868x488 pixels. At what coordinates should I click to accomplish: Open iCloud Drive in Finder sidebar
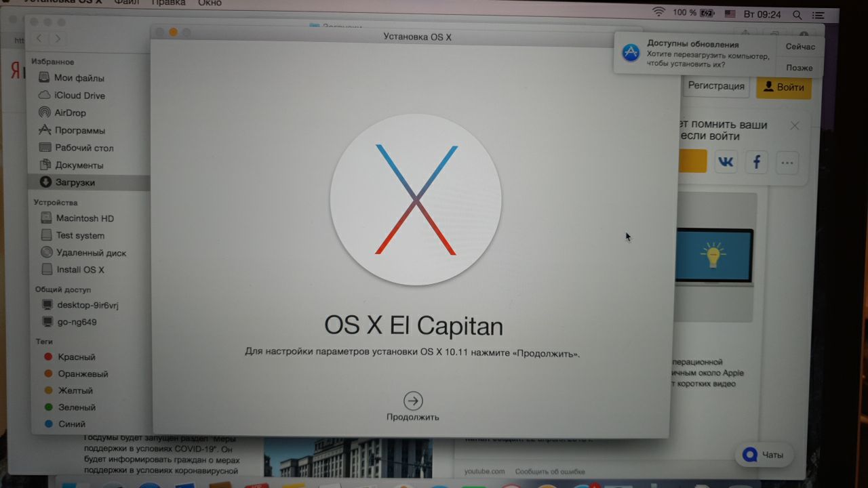(x=72, y=96)
